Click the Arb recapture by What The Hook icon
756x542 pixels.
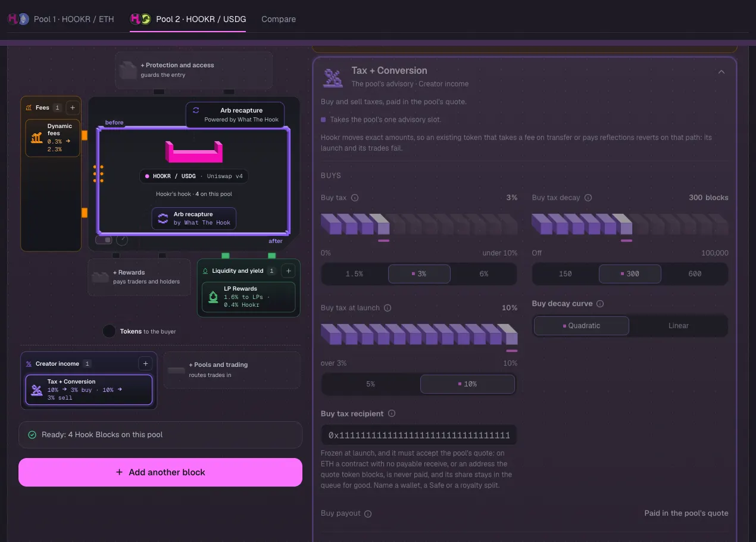[163, 219]
